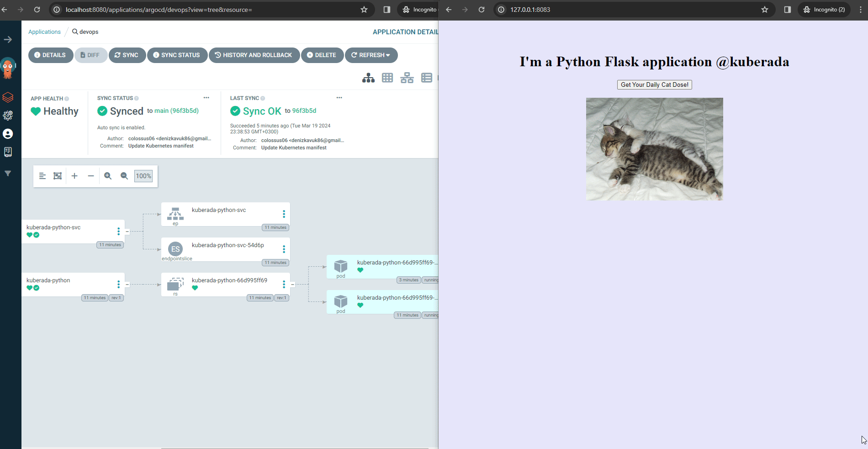Click the SYNC button
Image resolution: width=868 pixels, height=449 pixels.
(127, 55)
